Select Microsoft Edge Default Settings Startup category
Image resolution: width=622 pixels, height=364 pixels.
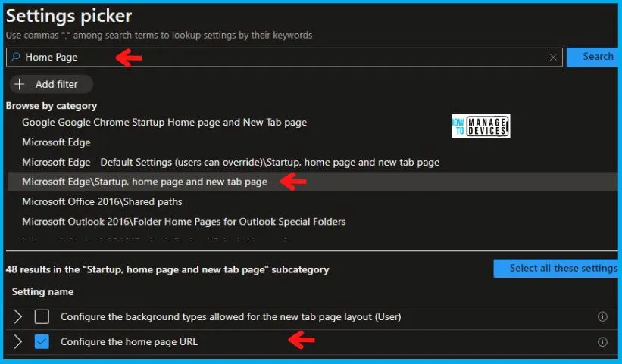pos(231,163)
